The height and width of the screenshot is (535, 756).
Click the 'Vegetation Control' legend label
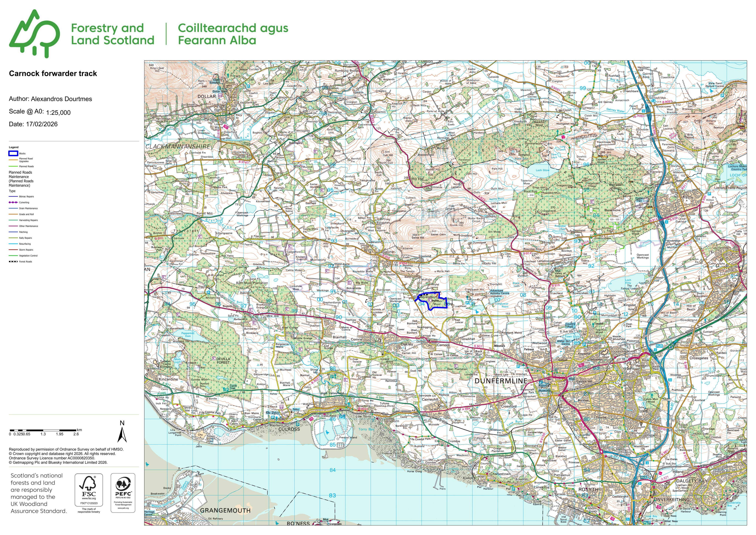tap(28, 256)
